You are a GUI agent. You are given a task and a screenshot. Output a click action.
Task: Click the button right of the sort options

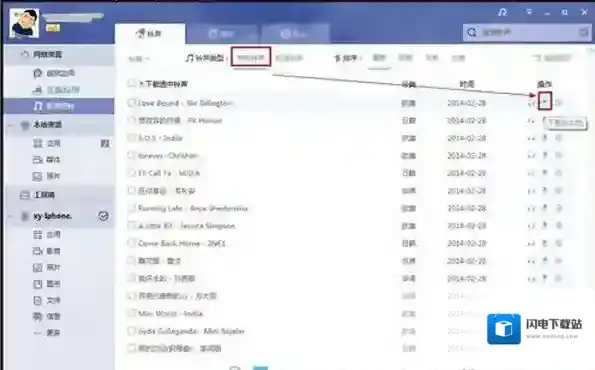point(552,58)
